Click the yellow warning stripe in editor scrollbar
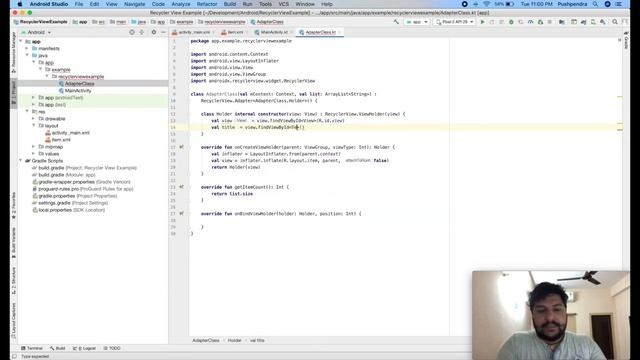The width and height of the screenshot is (640, 360). tap(620, 97)
